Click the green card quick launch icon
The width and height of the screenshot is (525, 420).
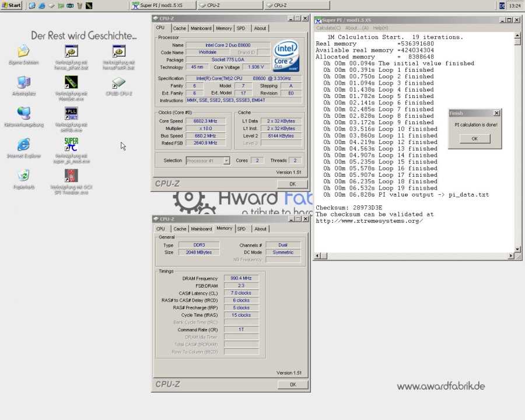coord(61,5)
